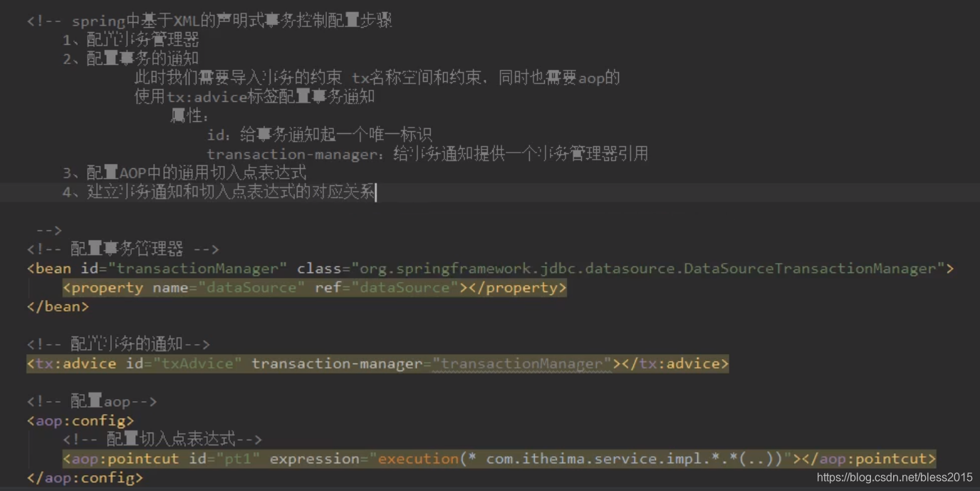Click the opening '<tx:advice' tag name
This screenshot has width=980, height=491.
[x=71, y=363]
